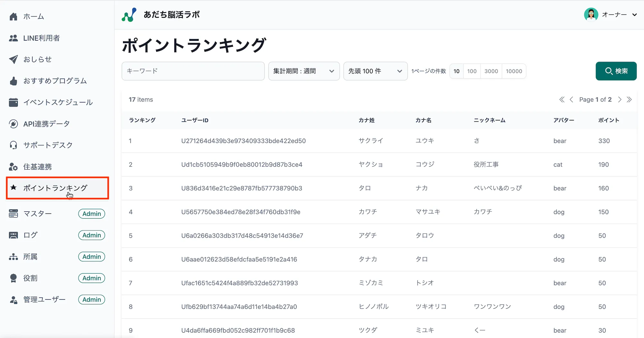This screenshot has height=338, width=644.
Task: Open the 集計期間 period dropdown
Action: coord(304,71)
